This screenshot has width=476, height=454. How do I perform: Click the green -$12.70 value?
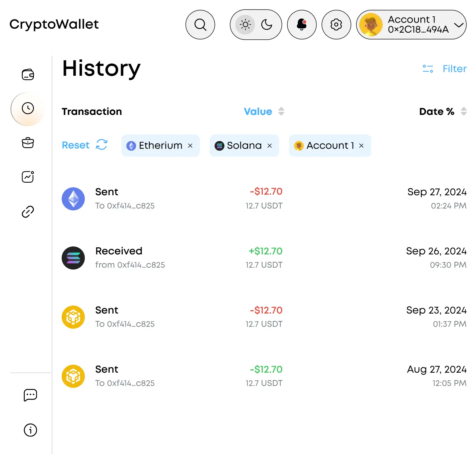tap(266, 369)
